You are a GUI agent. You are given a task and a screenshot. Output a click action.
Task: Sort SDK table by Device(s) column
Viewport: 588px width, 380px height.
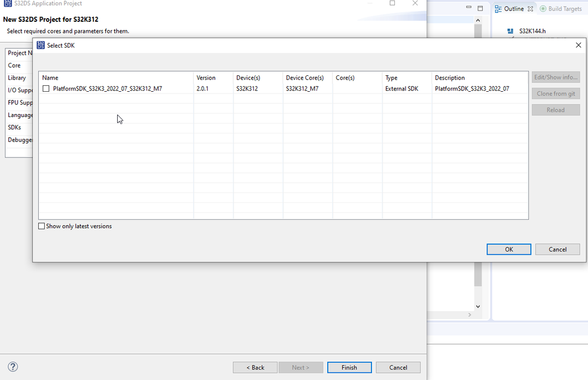click(x=258, y=78)
